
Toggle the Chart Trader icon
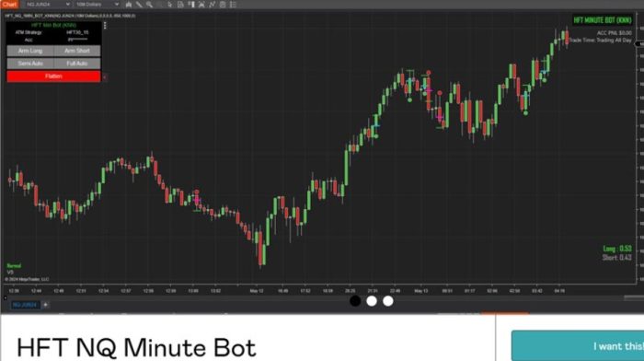click(x=191, y=5)
